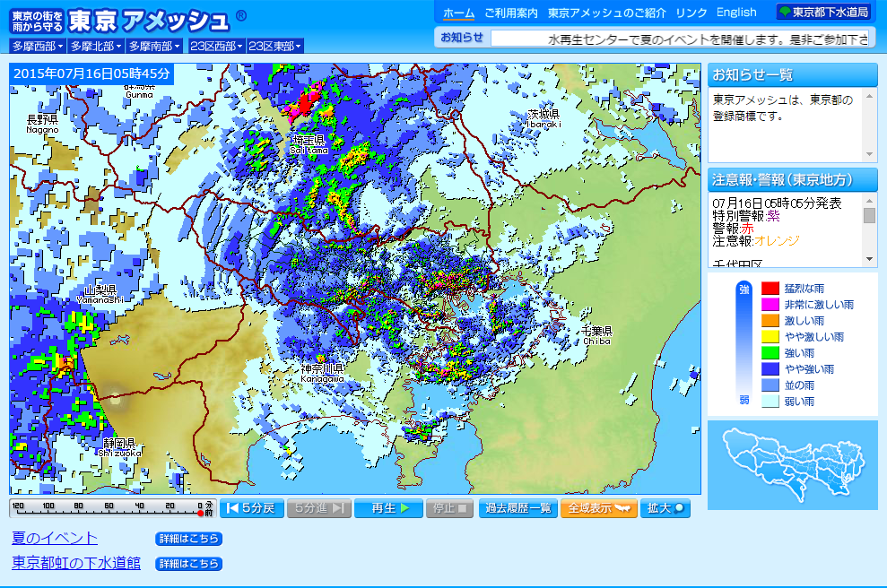The image size is (887, 588).
Task: Click the green 強い雨 legend swatch
Action: tap(770, 353)
